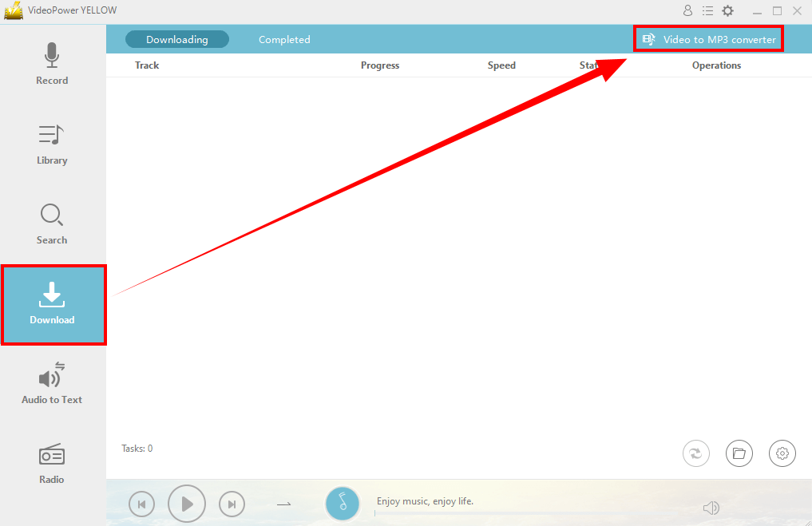Image resolution: width=812 pixels, height=526 pixels.
Task: Open the task list menu icon
Action: point(707,10)
